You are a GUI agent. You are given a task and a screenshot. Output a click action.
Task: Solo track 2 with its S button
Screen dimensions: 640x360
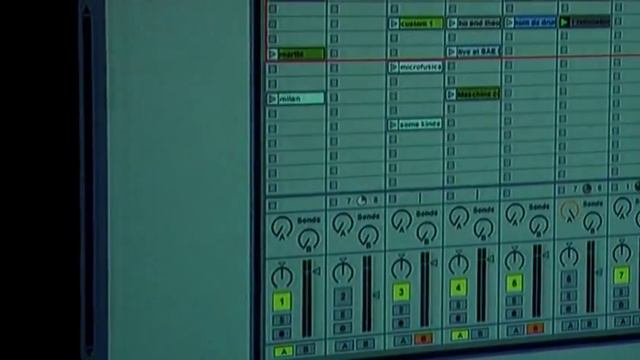click(342, 315)
